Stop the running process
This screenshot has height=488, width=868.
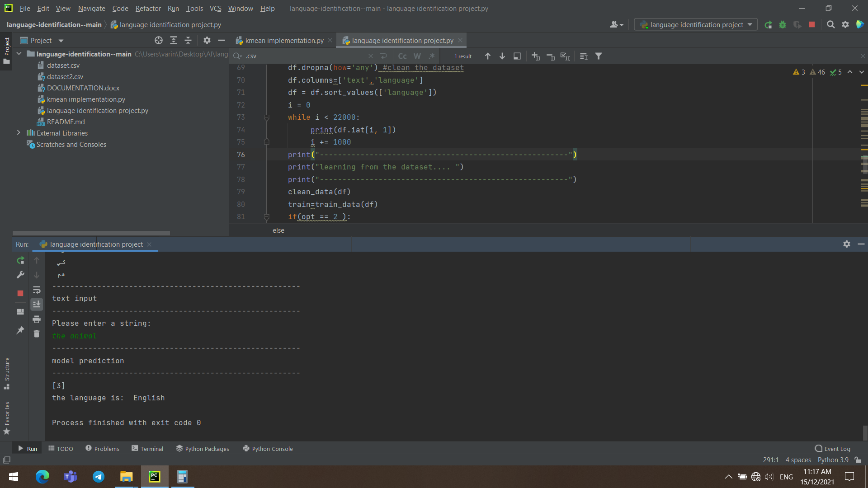pyautogui.click(x=20, y=293)
